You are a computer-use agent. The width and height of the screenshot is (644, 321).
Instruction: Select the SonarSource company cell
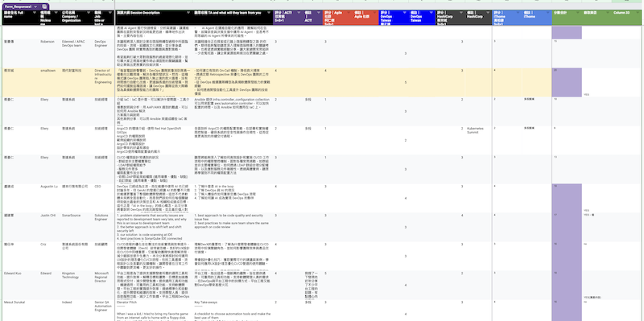pyautogui.click(x=76, y=227)
